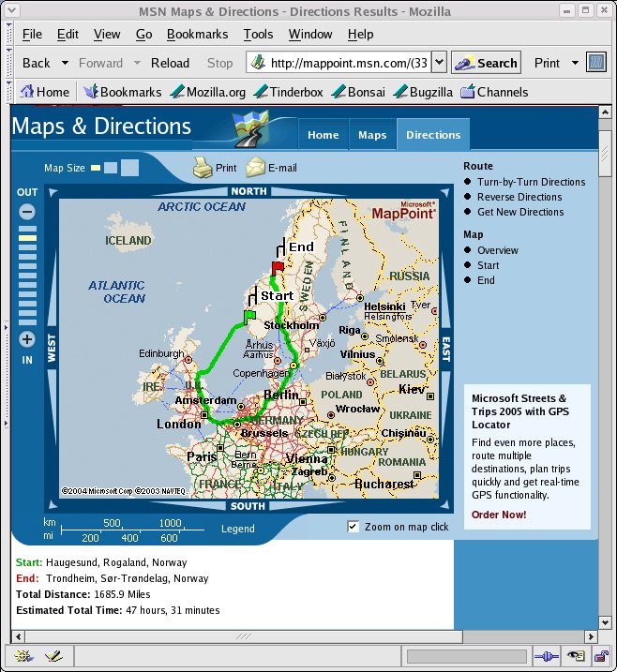Click the E-mail envelope icon
The image size is (617, 672).
tap(256, 168)
